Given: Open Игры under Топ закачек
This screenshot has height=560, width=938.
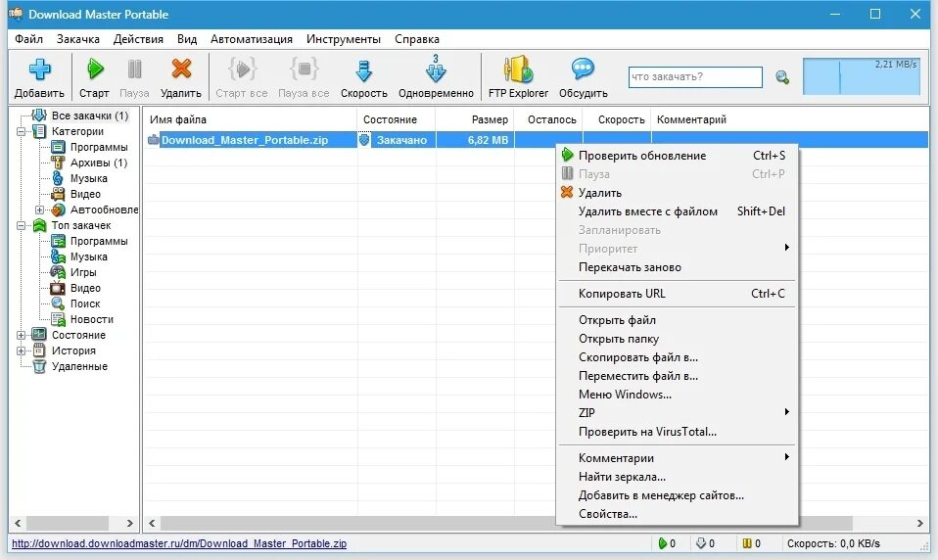Looking at the screenshot, I should [x=83, y=272].
